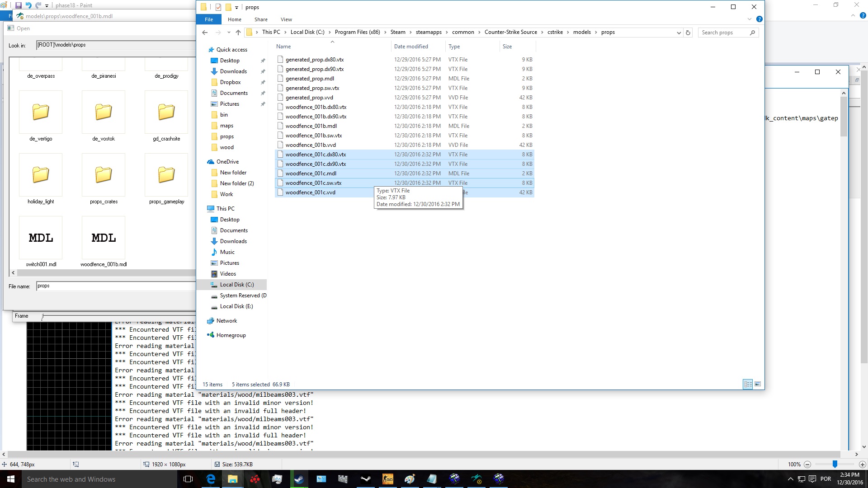The height and width of the screenshot is (488, 868).
Task: Open the Share ribbon tab
Action: [261, 19]
